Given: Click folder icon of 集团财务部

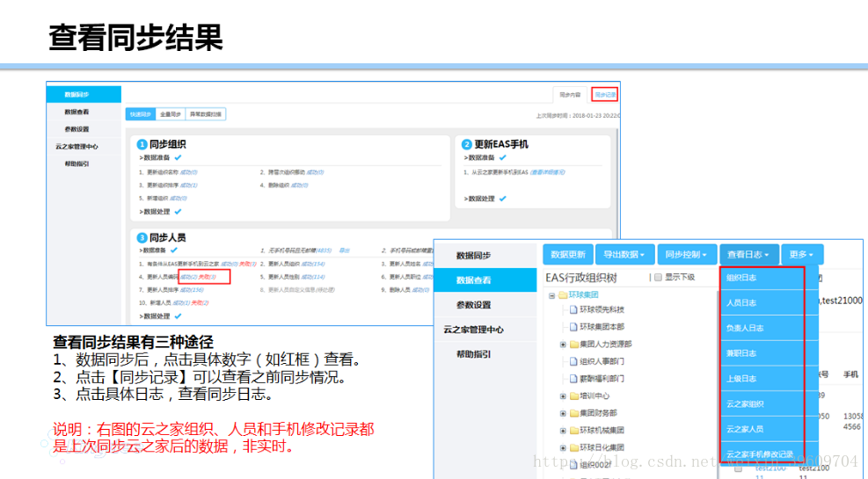Looking at the screenshot, I should click(x=574, y=413).
